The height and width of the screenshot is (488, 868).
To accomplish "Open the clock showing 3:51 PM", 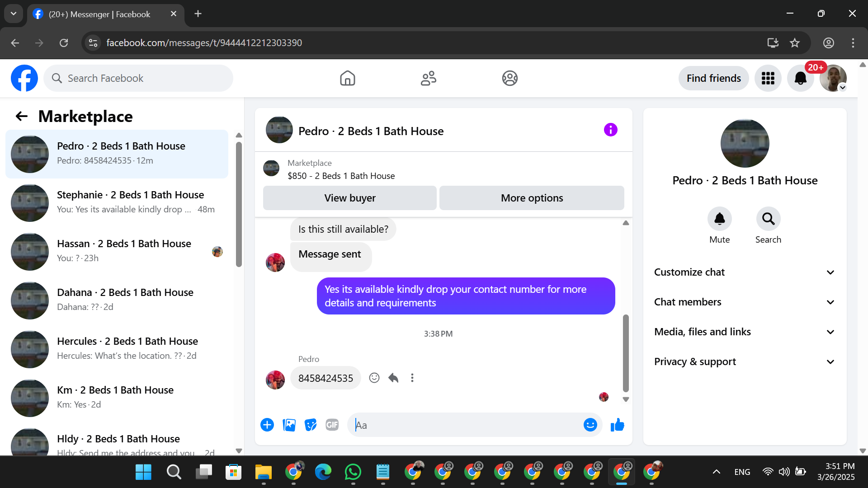I will tap(836, 472).
